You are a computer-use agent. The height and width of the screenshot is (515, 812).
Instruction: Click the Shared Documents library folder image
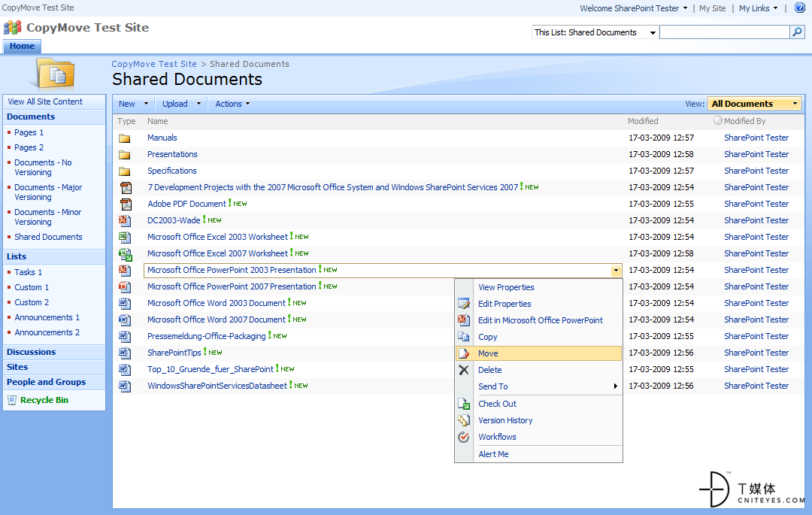(x=56, y=74)
